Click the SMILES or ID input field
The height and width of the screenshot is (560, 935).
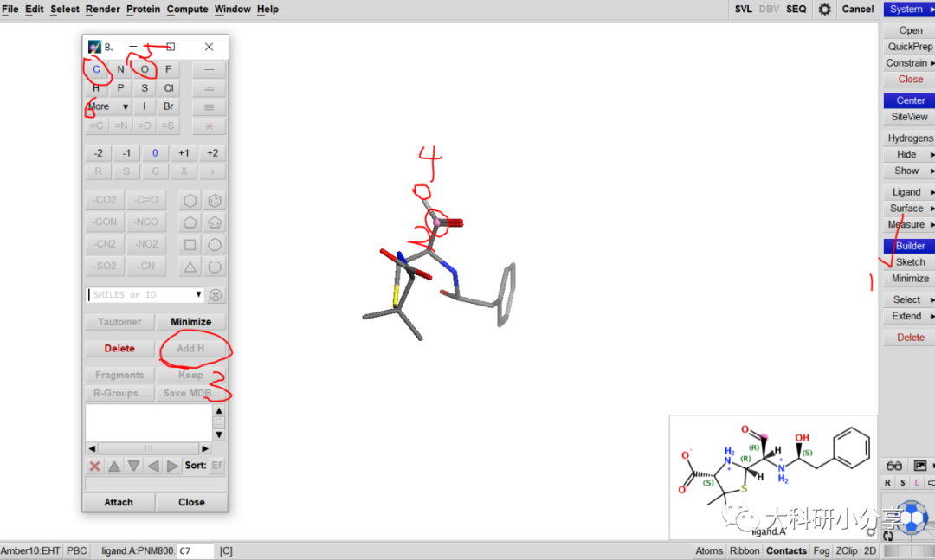pos(141,294)
